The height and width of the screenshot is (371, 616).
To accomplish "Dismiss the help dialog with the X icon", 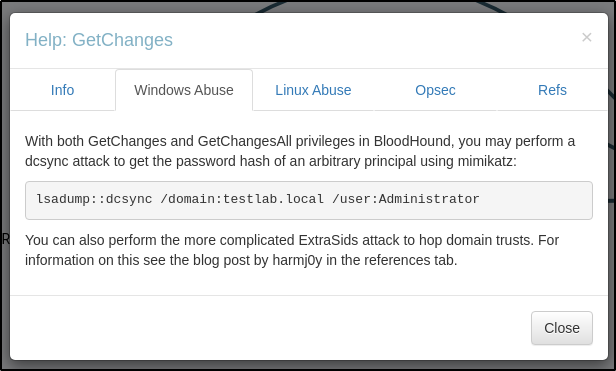I will point(587,37).
